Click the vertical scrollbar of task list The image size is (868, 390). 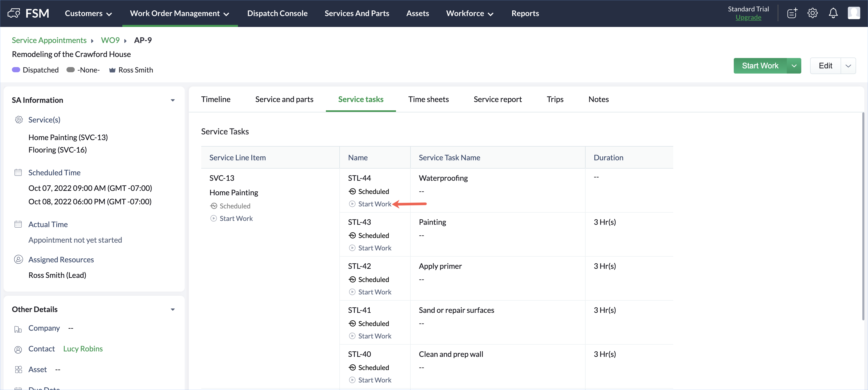pos(863,216)
